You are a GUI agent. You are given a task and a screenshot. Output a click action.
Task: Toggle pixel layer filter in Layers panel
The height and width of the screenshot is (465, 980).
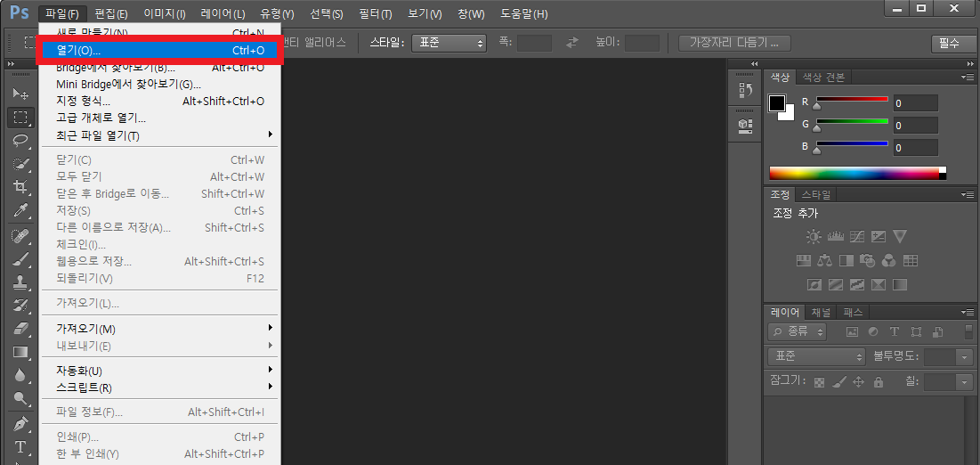(x=851, y=331)
